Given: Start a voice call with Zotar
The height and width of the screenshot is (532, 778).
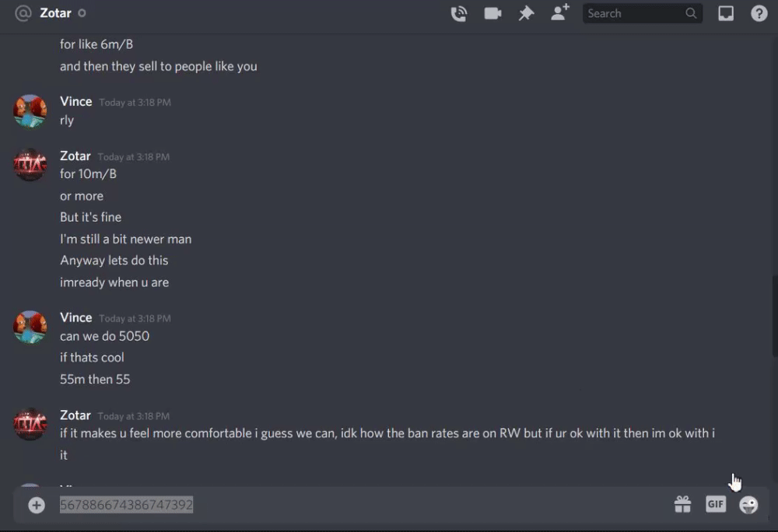Looking at the screenshot, I should (458, 13).
